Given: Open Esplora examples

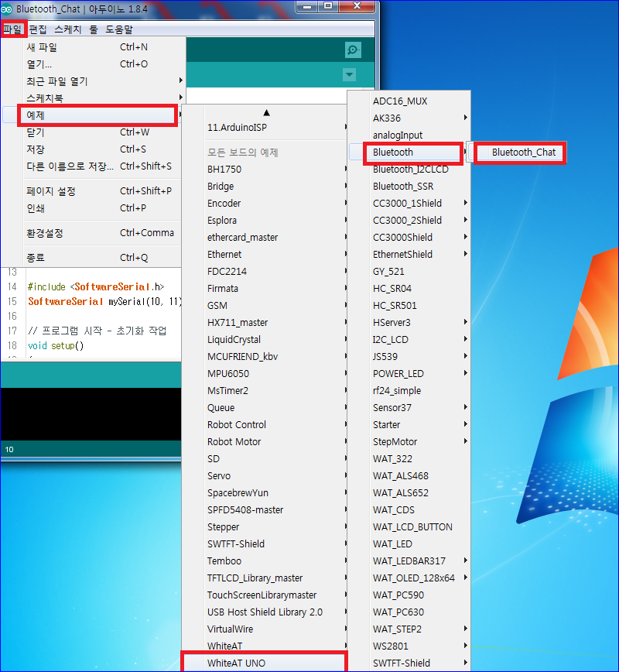Looking at the screenshot, I should point(265,221).
